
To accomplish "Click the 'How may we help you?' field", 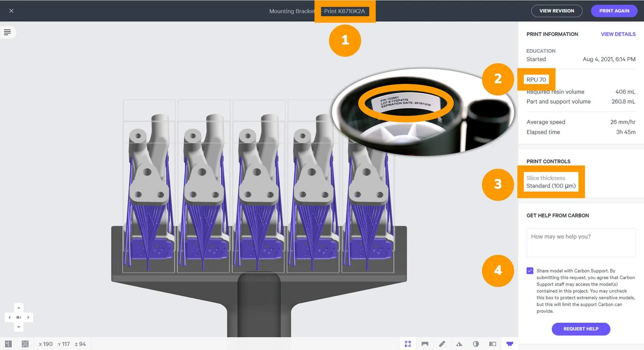I will (x=581, y=243).
